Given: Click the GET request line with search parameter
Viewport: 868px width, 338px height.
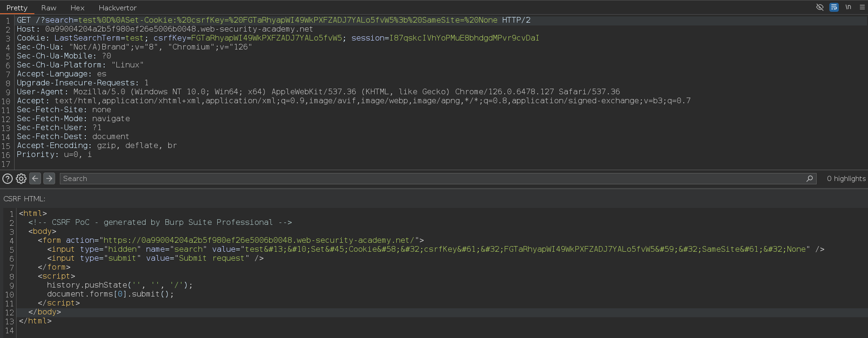Looking at the screenshot, I should click(274, 20).
